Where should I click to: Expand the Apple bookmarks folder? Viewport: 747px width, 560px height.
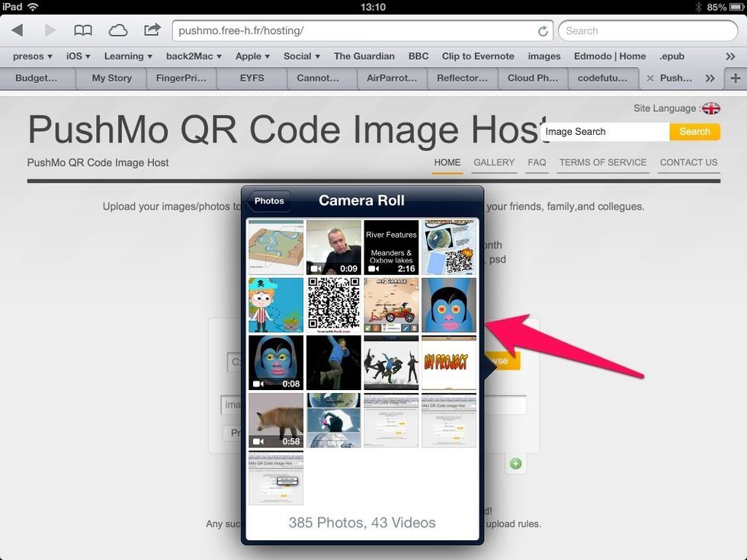[x=252, y=56]
